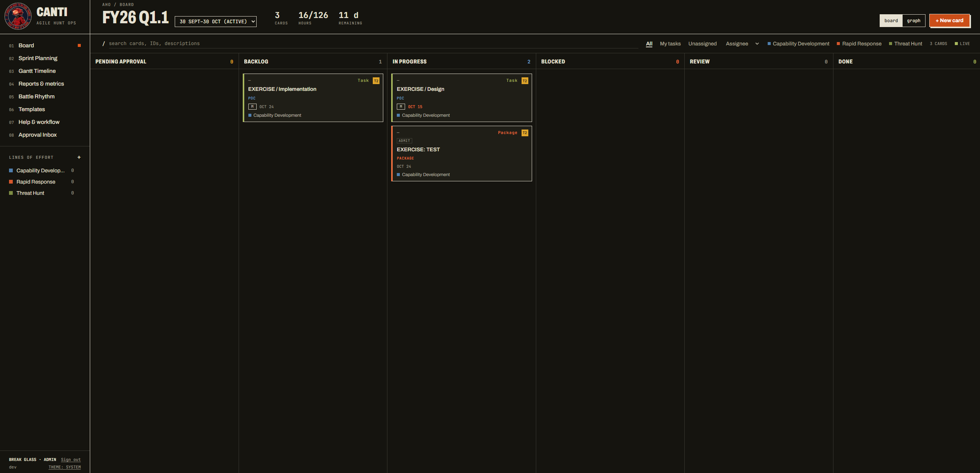
Task: Open Approval Inbox page
Action: (45, 135)
